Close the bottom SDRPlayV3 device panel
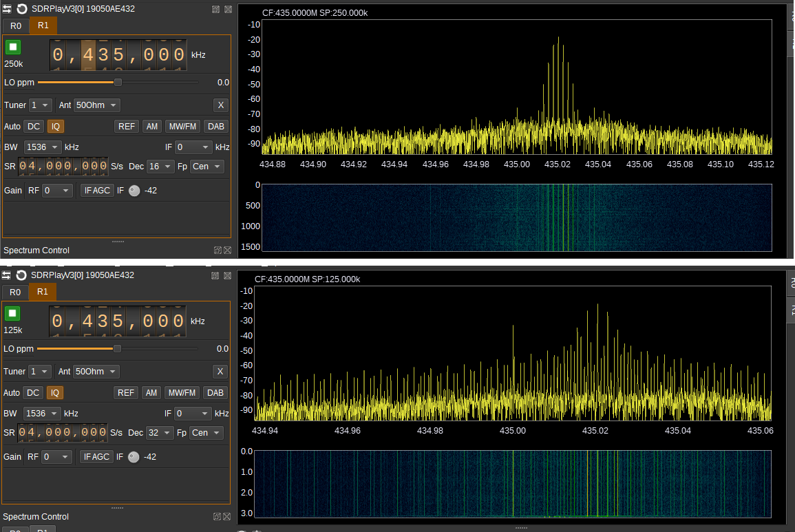 [228, 275]
